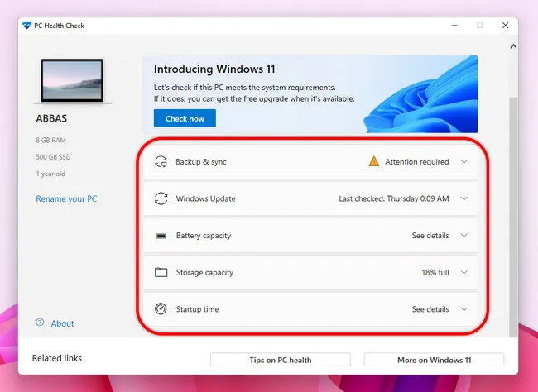This screenshot has width=538, height=392.
Task: Expand the Startup time chevron
Action: 464,309
